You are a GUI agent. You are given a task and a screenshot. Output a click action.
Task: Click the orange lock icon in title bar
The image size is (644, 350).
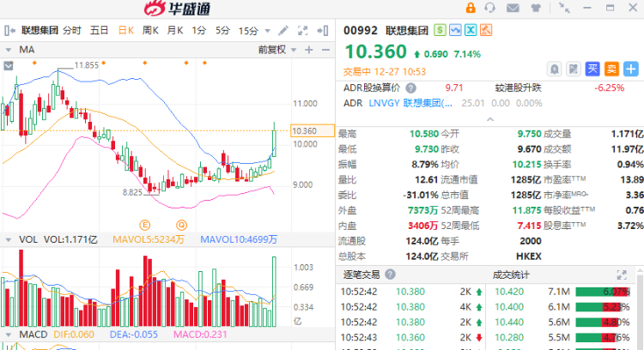coord(471,8)
